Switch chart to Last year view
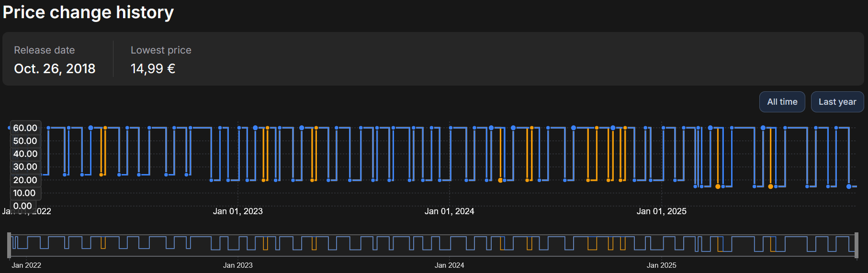Image resolution: width=868 pixels, height=273 pixels. 837,102
